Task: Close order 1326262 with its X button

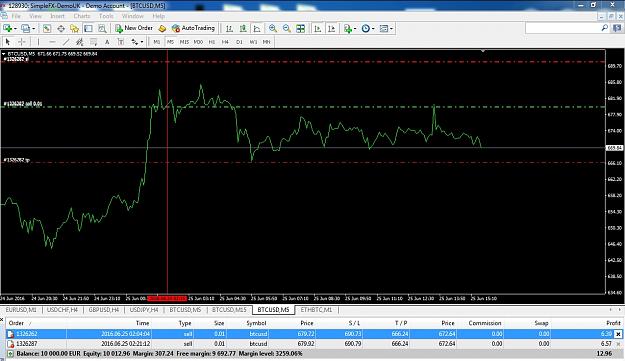Action: pos(618,334)
